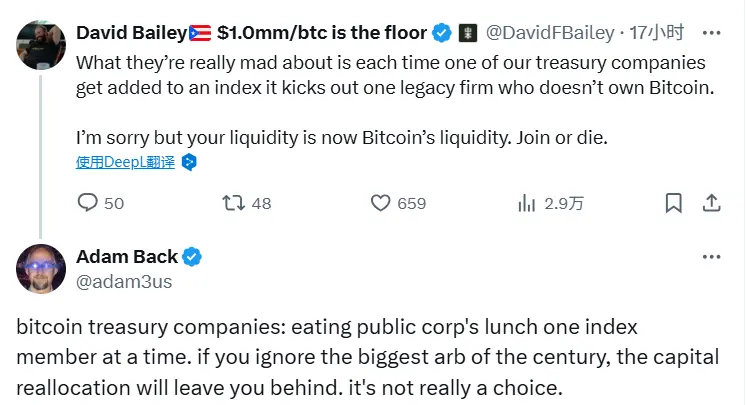Open view analytics showing 2.9万
Screen dimensions: 746x405
coord(527,203)
